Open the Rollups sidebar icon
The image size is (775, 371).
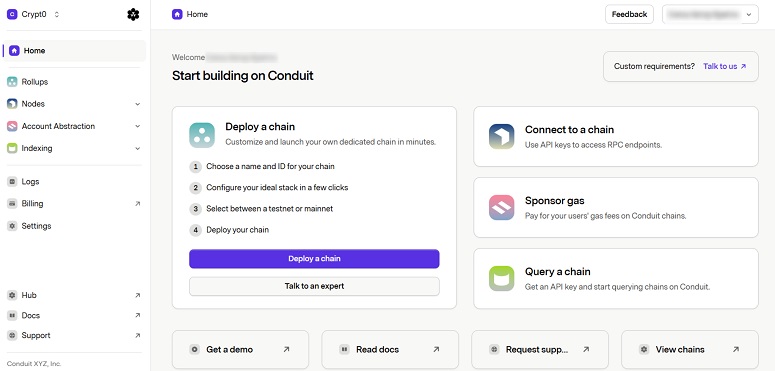point(12,82)
